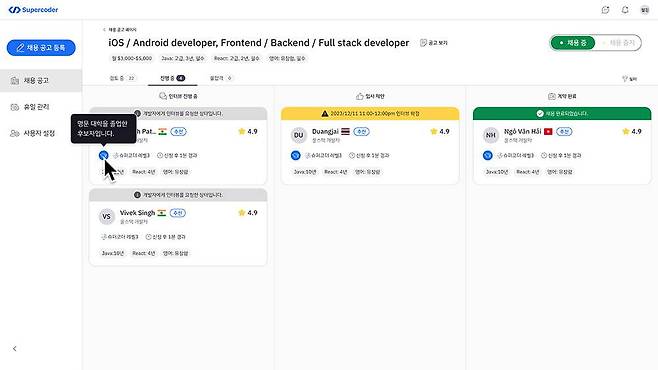The image size is (658, 370).
Task: Click the Java requirement tag under job title
Action: (183, 58)
